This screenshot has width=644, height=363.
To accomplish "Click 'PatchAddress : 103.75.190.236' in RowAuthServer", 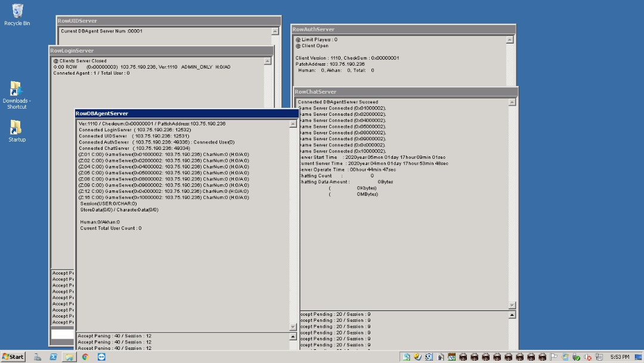I will [x=330, y=64].
